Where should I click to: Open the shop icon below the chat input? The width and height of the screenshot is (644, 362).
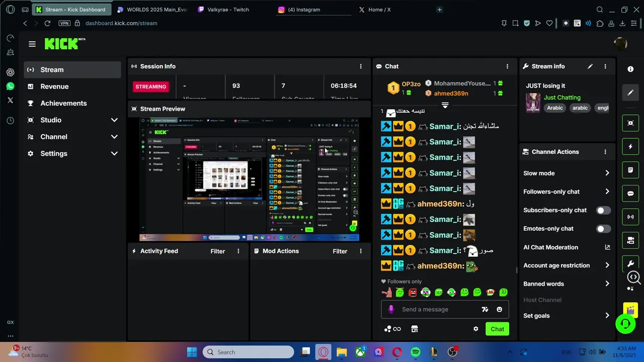click(415, 329)
